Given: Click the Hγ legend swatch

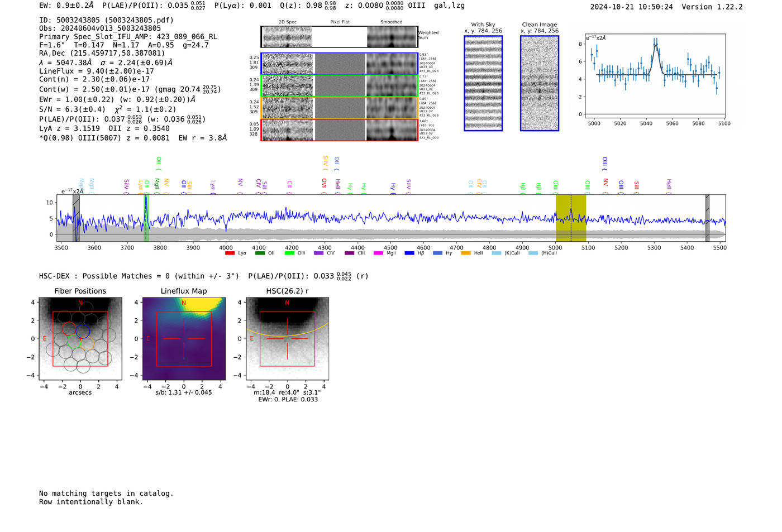Looking at the screenshot, I should (x=437, y=253).
